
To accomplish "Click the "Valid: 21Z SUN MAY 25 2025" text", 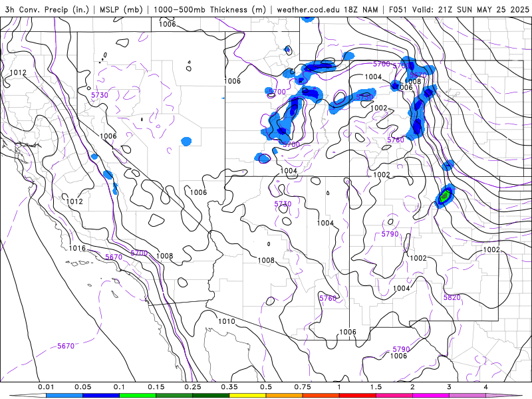I will click(x=471, y=9).
